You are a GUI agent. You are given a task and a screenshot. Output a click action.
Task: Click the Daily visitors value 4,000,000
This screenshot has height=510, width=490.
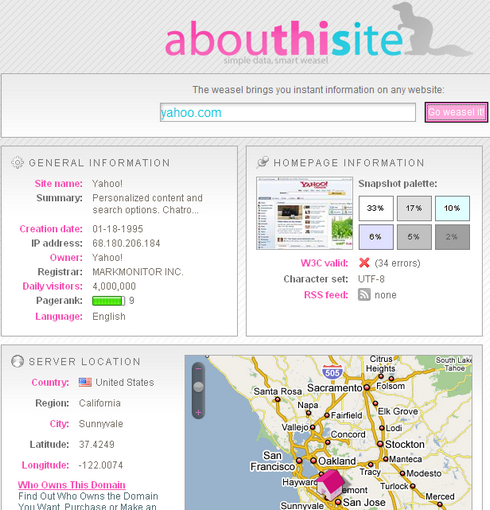click(114, 286)
